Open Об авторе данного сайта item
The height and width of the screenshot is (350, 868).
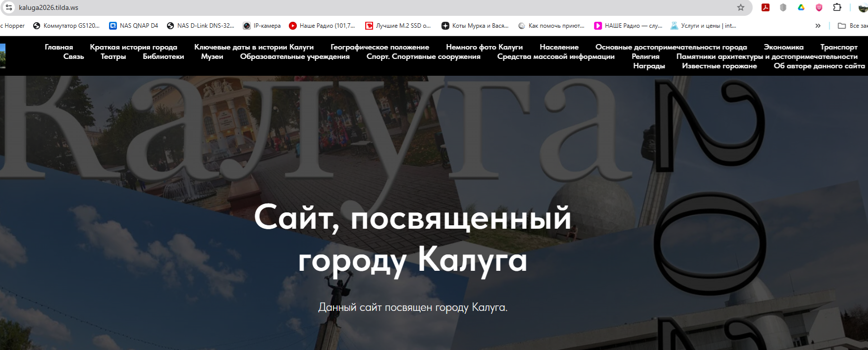tap(819, 66)
